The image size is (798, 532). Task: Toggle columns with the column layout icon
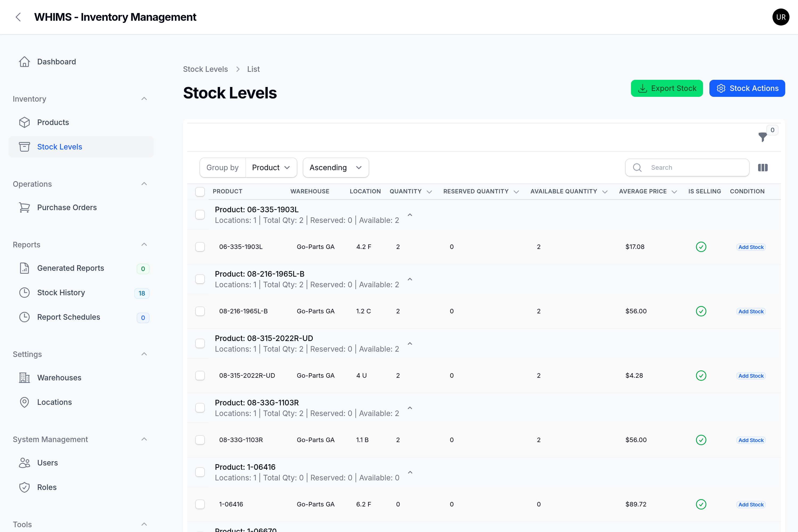pos(763,168)
